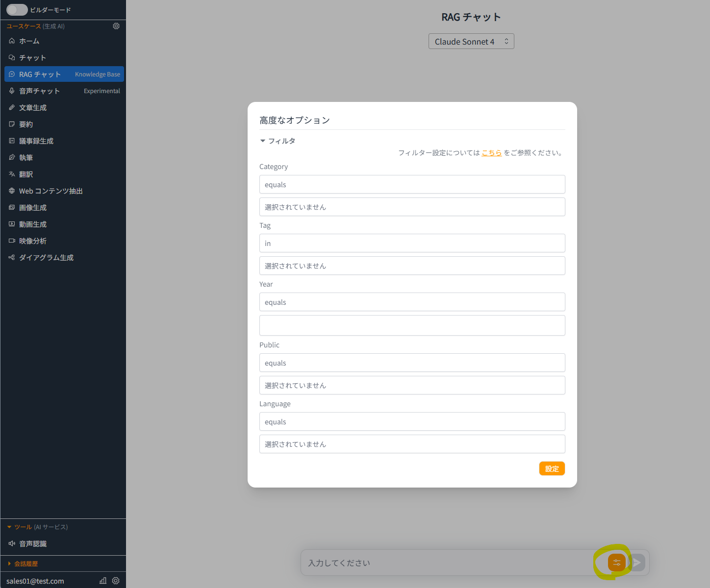Open Category value dropdown
This screenshot has width=710, height=588.
coord(412,207)
